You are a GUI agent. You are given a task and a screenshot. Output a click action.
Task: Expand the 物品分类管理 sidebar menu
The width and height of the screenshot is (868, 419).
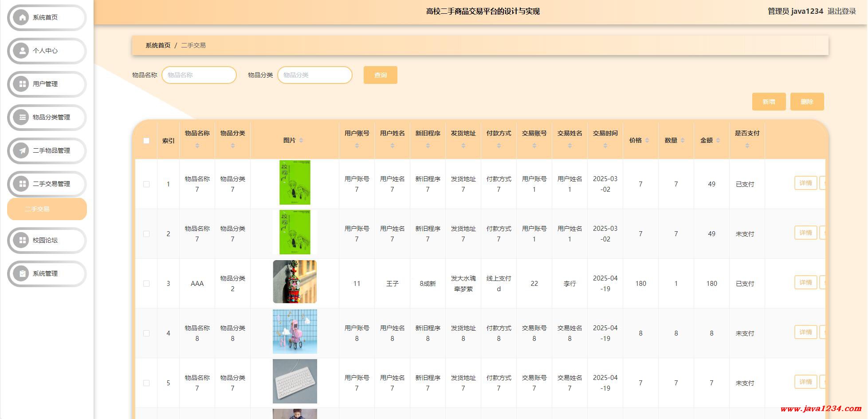click(47, 118)
